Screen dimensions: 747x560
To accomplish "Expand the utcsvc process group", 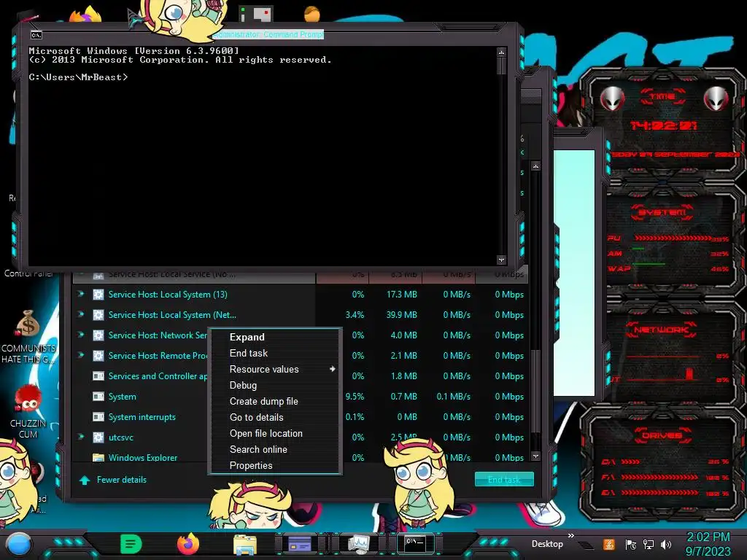I will (x=81, y=437).
